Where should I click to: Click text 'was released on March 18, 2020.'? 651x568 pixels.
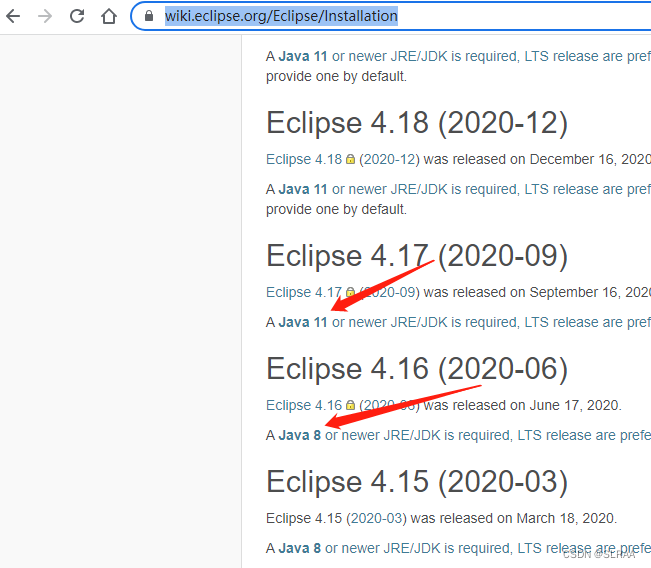tap(514, 518)
